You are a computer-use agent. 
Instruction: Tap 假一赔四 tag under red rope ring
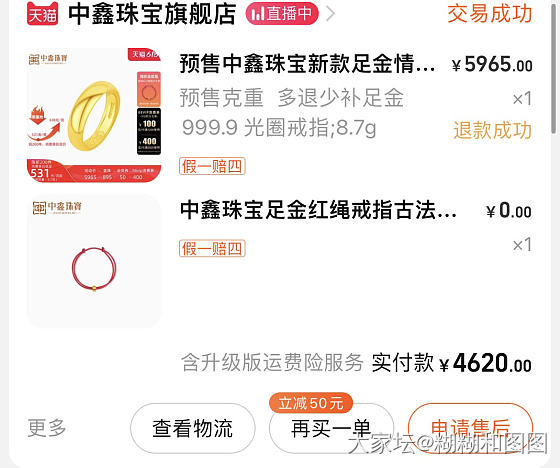click(212, 248)
